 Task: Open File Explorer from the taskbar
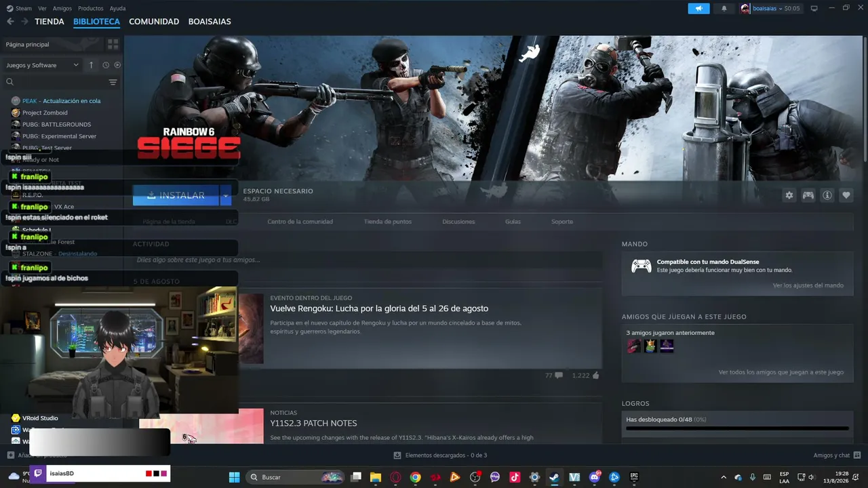coord(376,477)
